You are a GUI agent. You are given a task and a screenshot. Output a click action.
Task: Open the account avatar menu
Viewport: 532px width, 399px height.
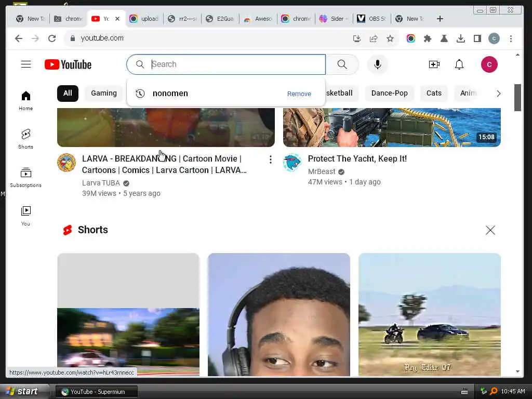pyautogui.click(x=489, y=64)
